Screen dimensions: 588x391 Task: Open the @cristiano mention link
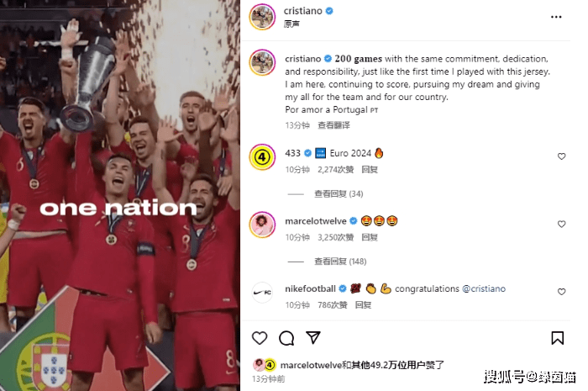click(x=484, y=288)
